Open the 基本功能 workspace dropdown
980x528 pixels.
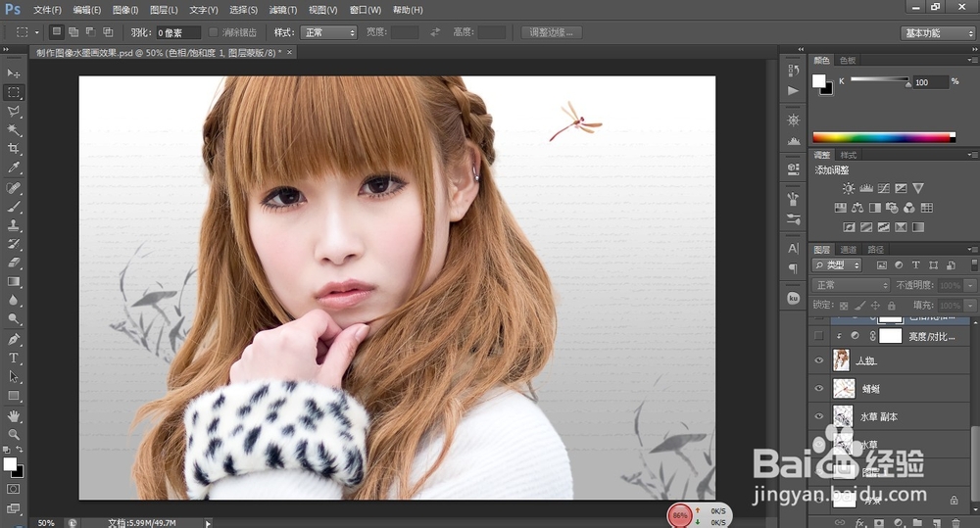(x=938, y=33)
